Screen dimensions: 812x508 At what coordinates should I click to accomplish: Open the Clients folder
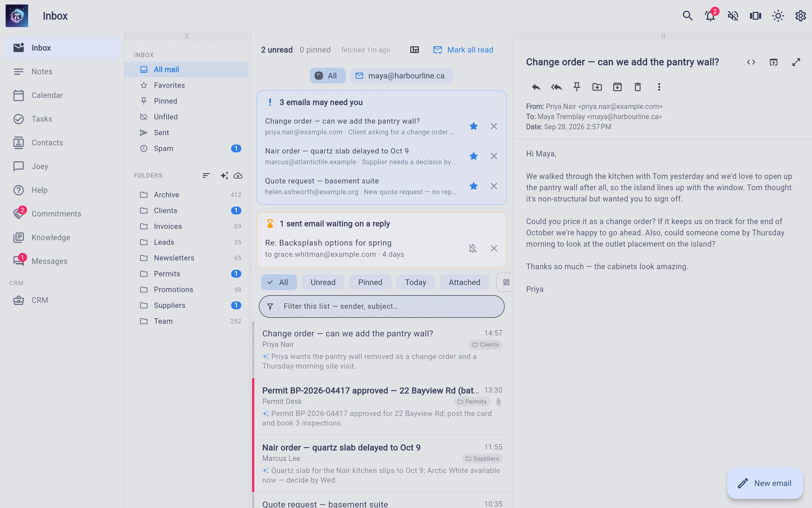point(186,211)
